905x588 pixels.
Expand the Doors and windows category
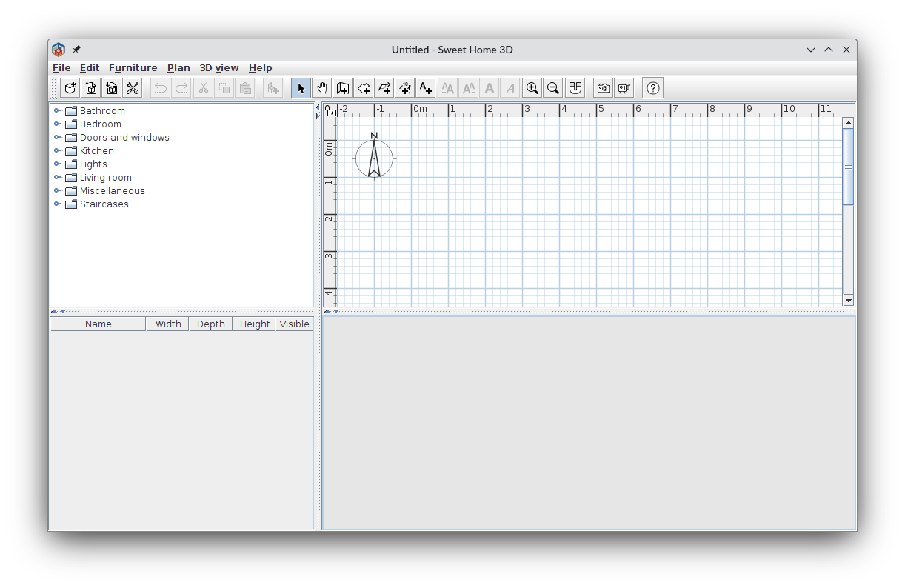58,137
